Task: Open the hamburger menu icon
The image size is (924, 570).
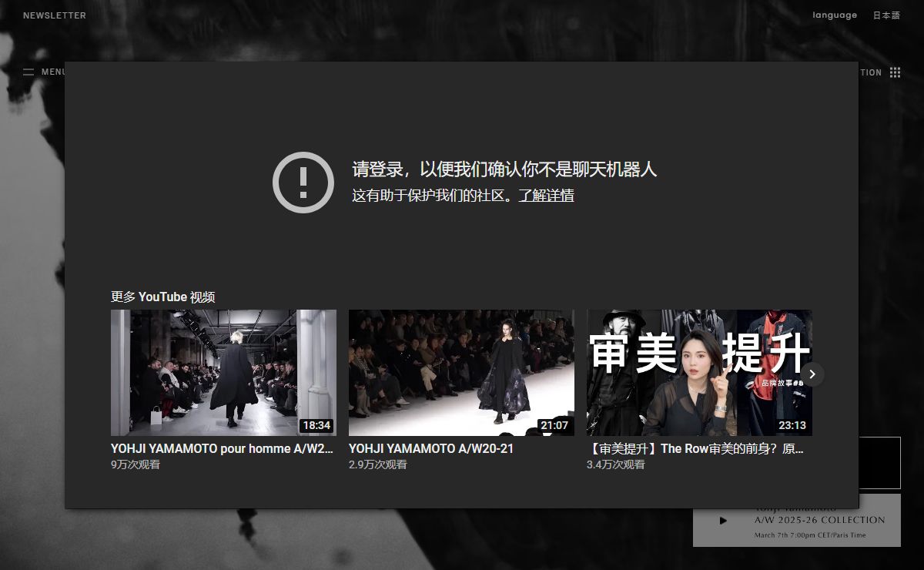Action: point(28,72)
